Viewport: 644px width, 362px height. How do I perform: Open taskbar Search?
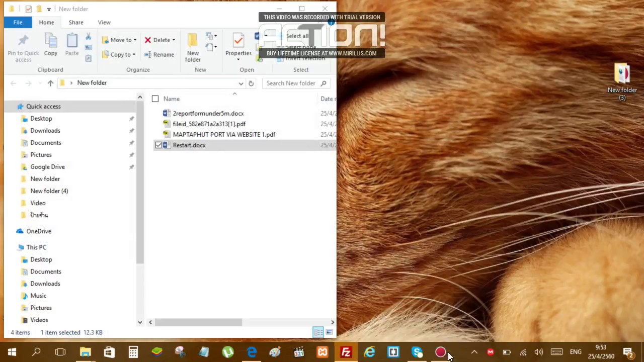pos(36,352)
